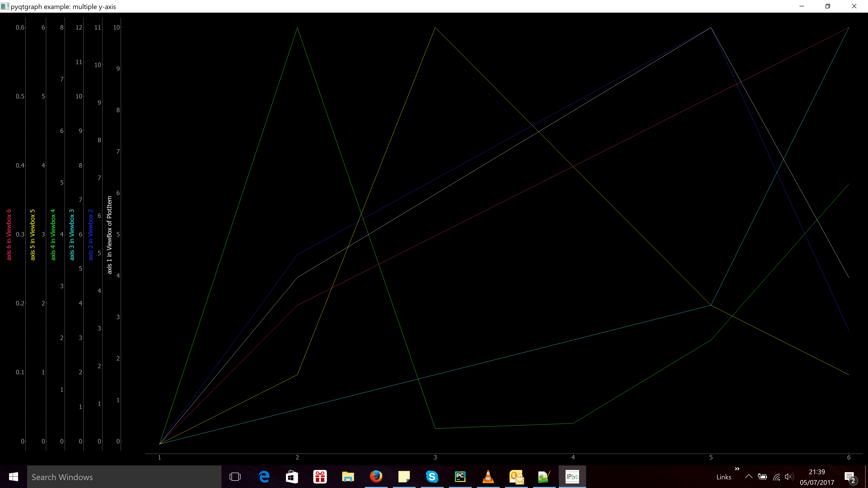This screenshot has height=488, width=868.
Task: Close the pyqtgraph window
Action: pyautogui.click(x=854, y=6)
